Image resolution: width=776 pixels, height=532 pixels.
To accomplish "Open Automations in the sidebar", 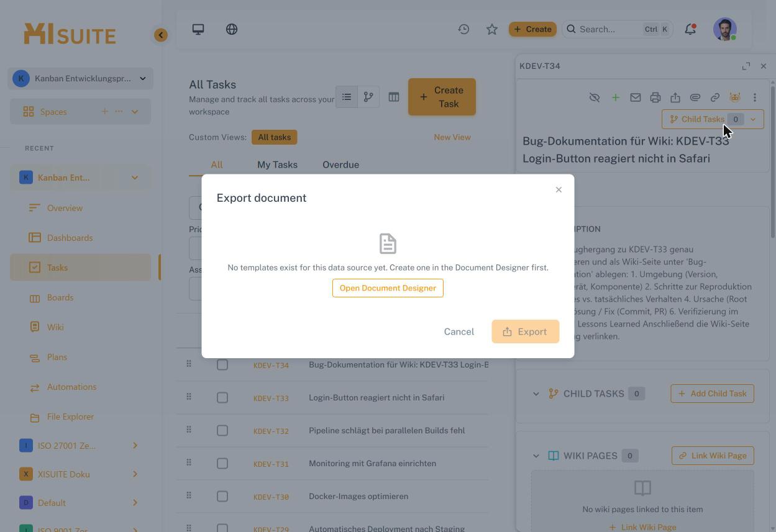I will (x=71, y=387).
